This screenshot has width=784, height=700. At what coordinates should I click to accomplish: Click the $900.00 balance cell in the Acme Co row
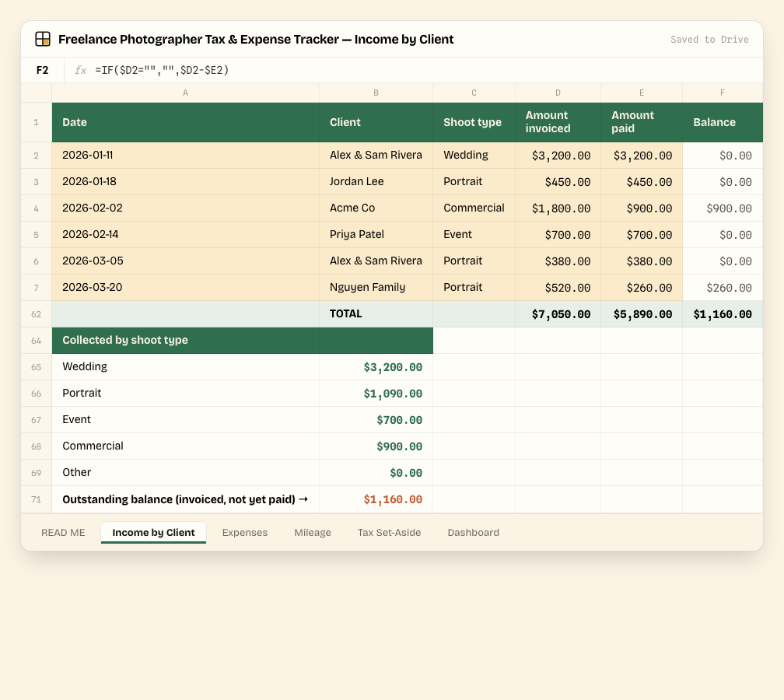[x=723, y=208]
